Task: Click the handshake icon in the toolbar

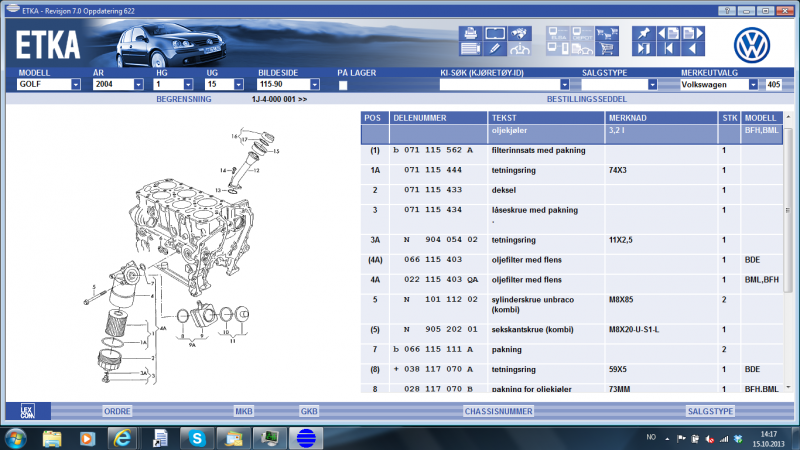Action: pos(519,33)
